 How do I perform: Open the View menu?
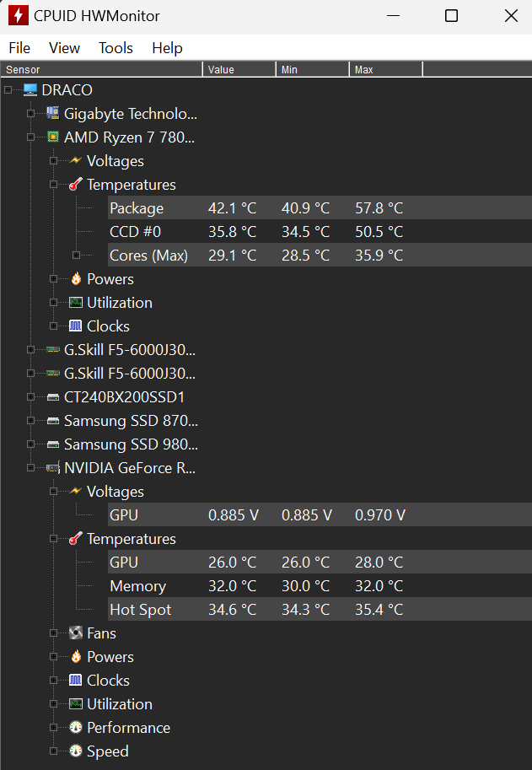65,48
